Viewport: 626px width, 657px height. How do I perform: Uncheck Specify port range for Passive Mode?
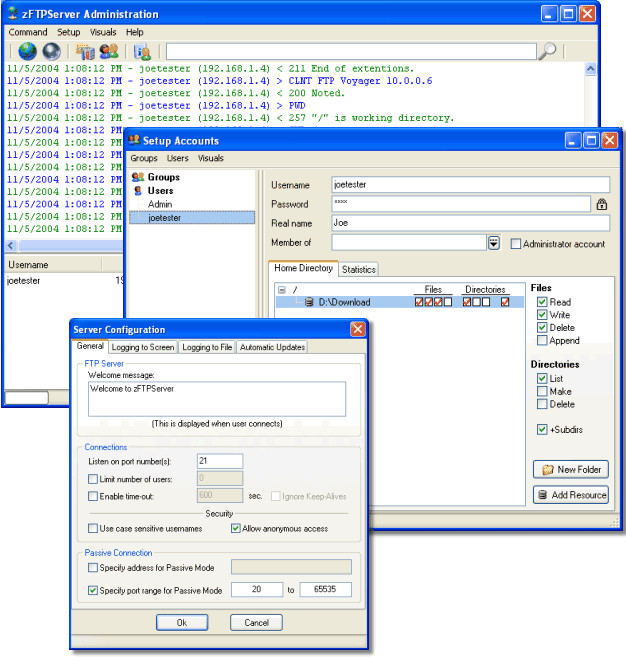click(x=93, y=590)
